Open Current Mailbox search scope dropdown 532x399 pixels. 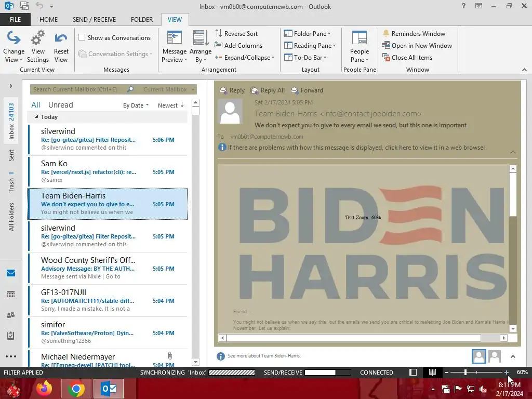(x=169, y=89)
